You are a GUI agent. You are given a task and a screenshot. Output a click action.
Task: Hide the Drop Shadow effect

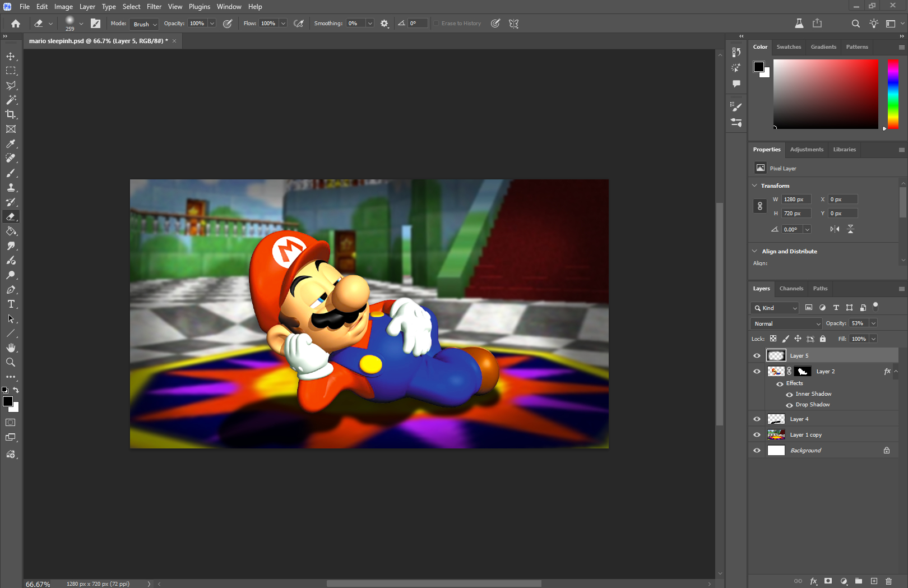click(789, 405)
